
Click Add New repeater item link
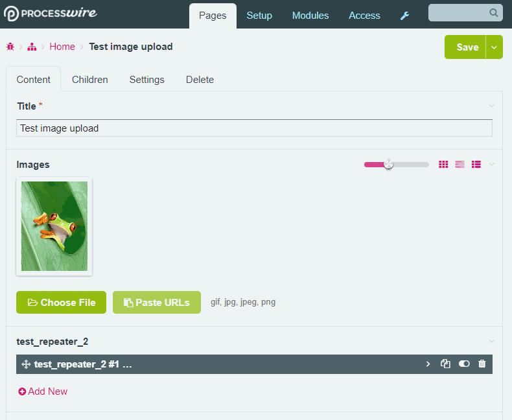[x=43, y=391]
